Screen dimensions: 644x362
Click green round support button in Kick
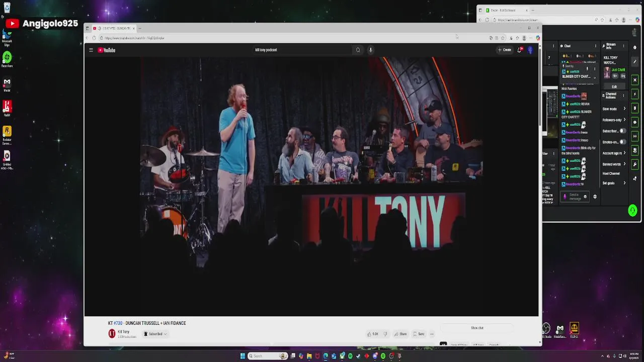coord(633,210)
